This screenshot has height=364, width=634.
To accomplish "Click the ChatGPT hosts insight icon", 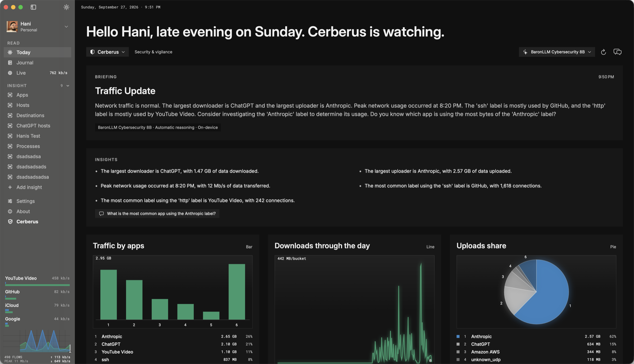I will pos(10,126).
